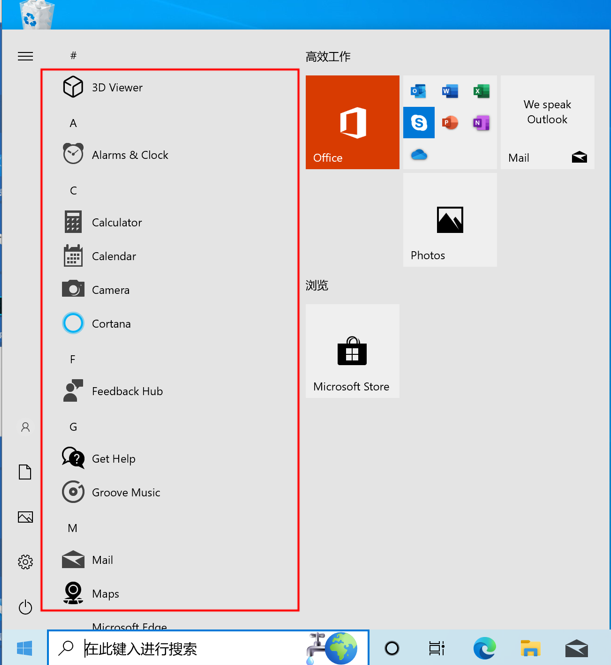The height and width of the screenshot is (665, 611).
Task: Open Groove Music app
Action: click(125, 492)
